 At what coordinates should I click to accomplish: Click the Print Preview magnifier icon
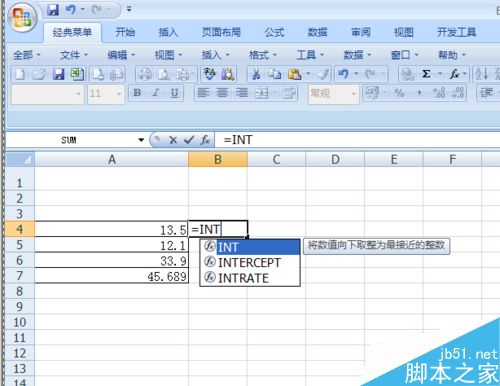[164, 74]
